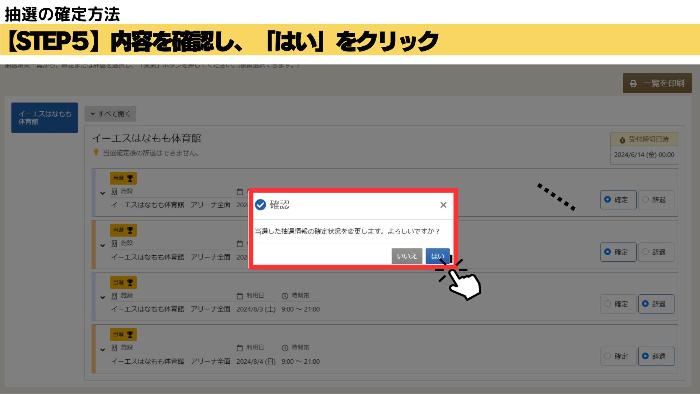Expand the 2024/8/3 (土) row chevron

tap(103, 297)
